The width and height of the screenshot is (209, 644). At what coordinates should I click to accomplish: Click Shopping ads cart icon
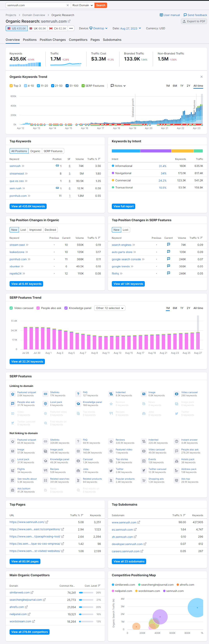(144, 480)
